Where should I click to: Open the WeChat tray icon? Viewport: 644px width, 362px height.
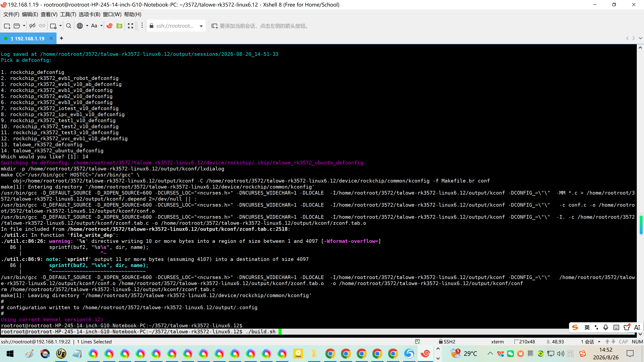[511, 353]
